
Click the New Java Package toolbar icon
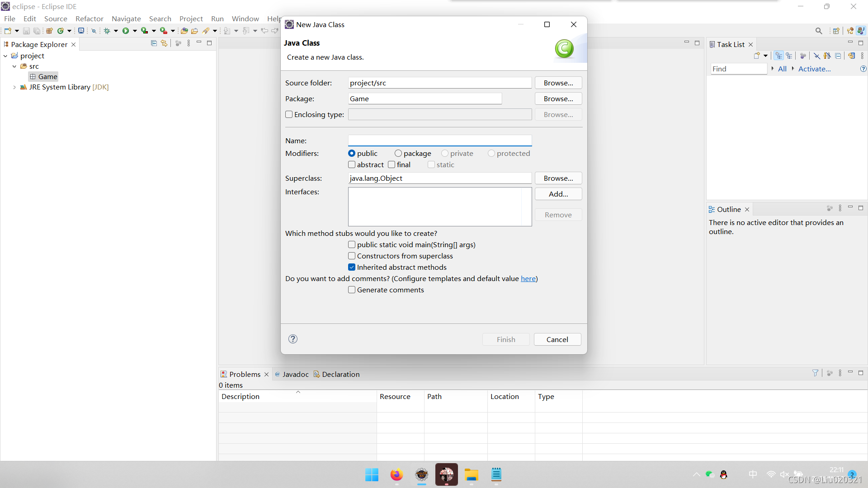tap(49, 31)
